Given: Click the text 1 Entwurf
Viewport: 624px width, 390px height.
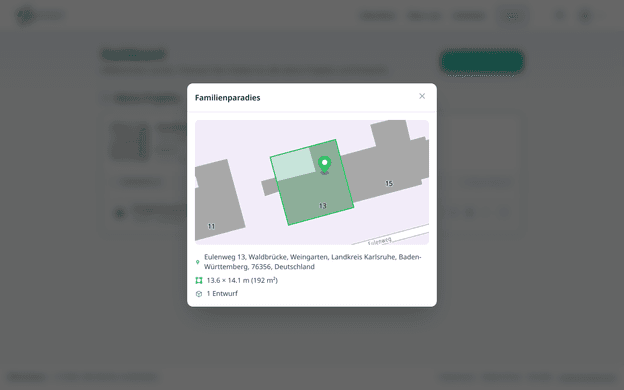Looking at the screenshot, I should pos(222,294).
